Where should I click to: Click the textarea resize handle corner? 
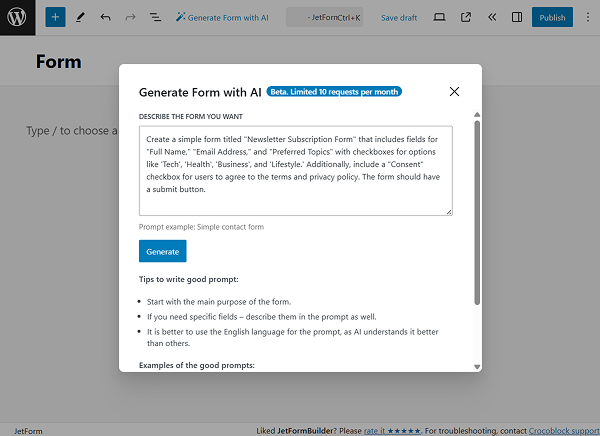click(449, 212)
